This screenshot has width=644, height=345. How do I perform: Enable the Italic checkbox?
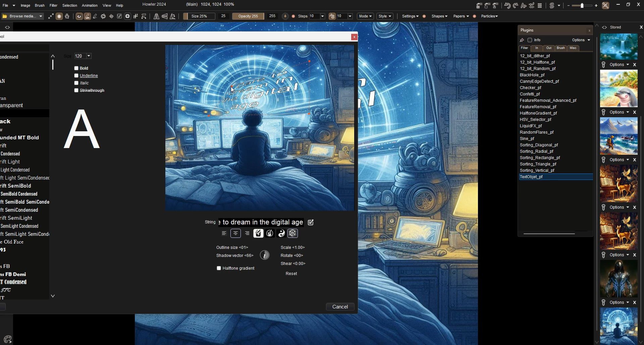76,83
